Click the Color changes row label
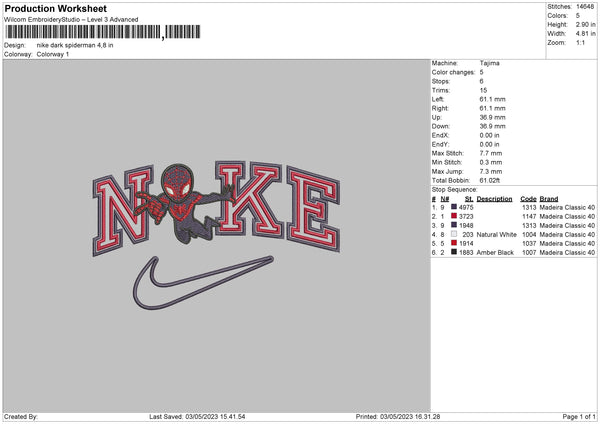The height and width of the screenshot is (424, 600). click(x=453, y=72)
